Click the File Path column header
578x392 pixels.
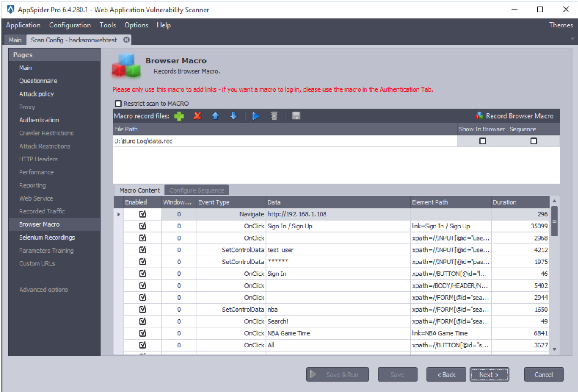(285, 129)
